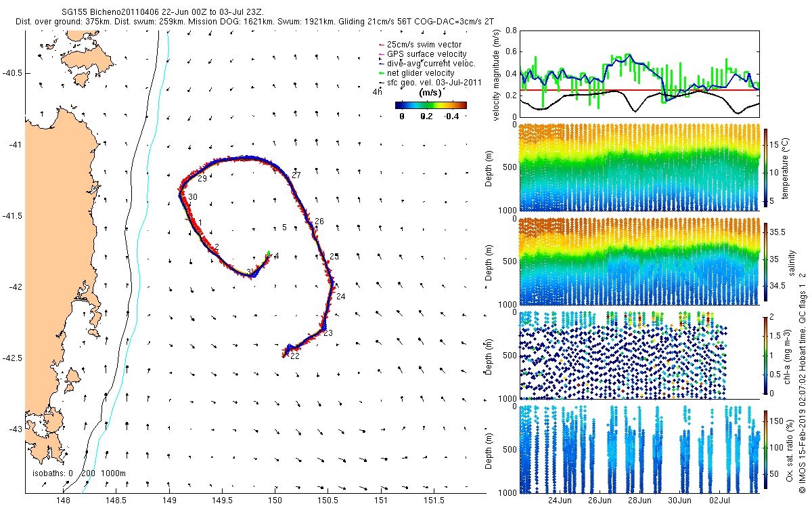Click longitude tick '149.5' on the map axis
812x508 pixels.
[x=222, y=501]
